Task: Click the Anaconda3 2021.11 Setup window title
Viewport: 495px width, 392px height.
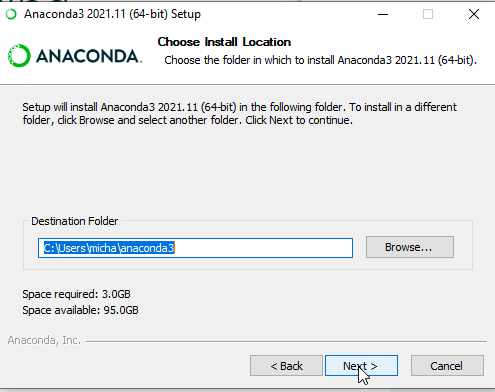Action: coord(112,14)
